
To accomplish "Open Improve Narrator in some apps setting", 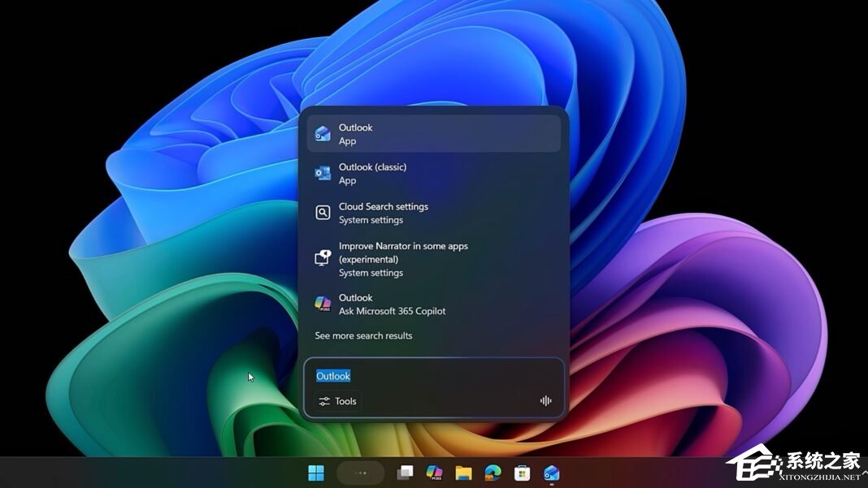I will point(434,259).
